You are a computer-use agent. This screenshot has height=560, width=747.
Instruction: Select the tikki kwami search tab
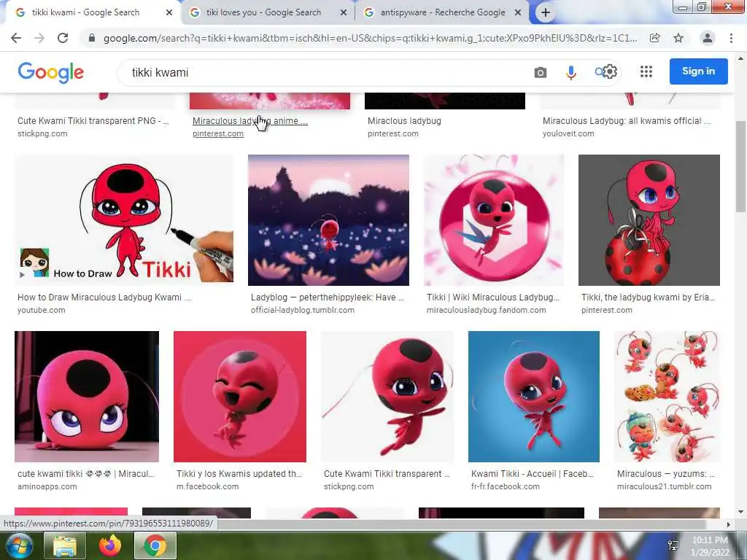(86, 12)
